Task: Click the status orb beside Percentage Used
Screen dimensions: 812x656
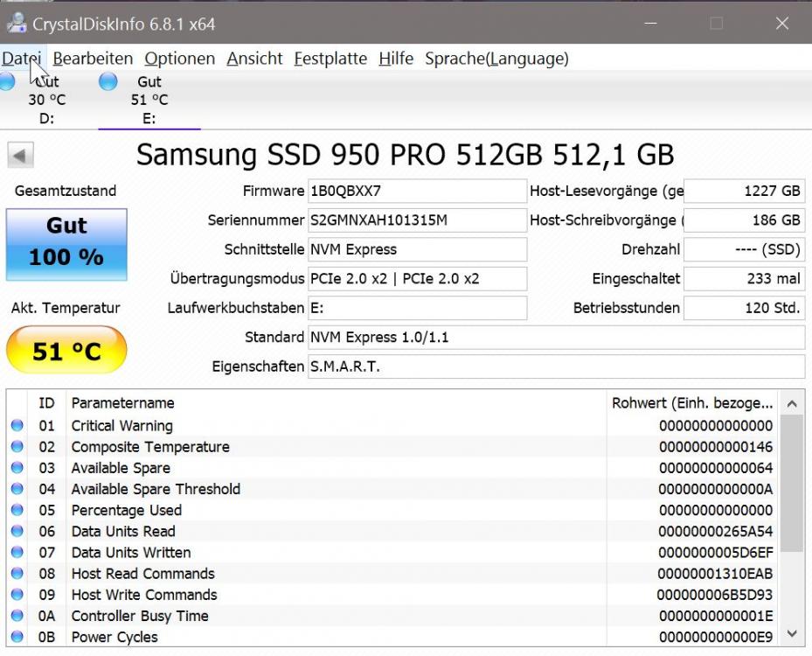Action: (17, 510)
